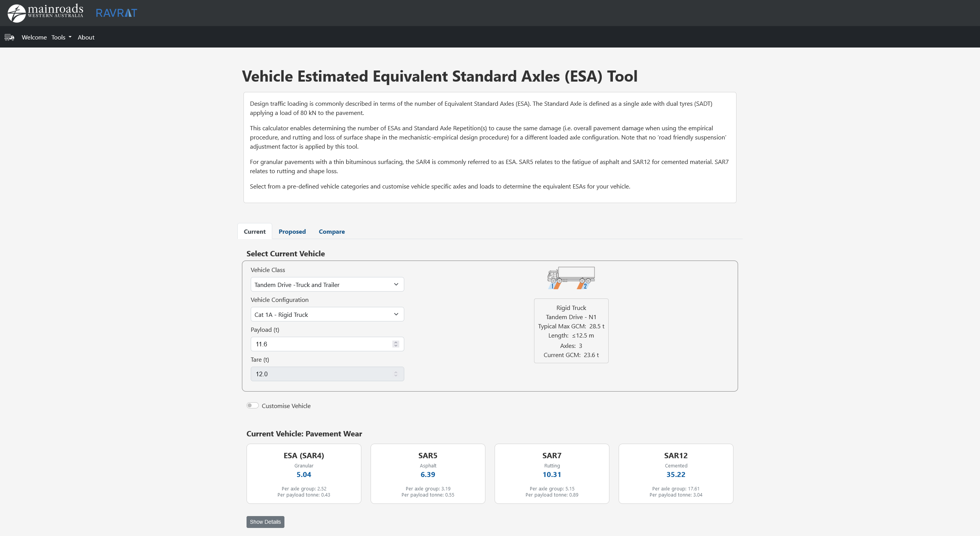Go to the Welcome page
Screen dimensions: 980x536
coord(34,37)
